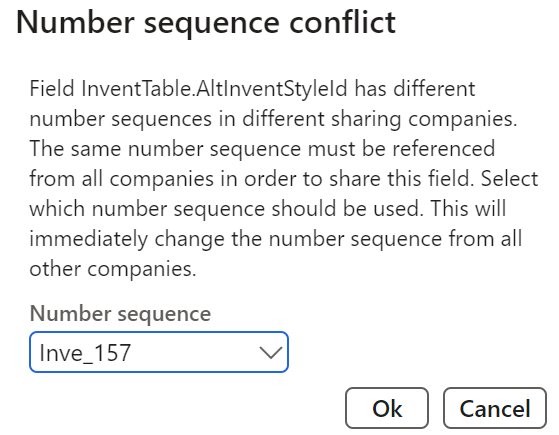Click the 'Select which number sequence' sentence

coord(284,193)
